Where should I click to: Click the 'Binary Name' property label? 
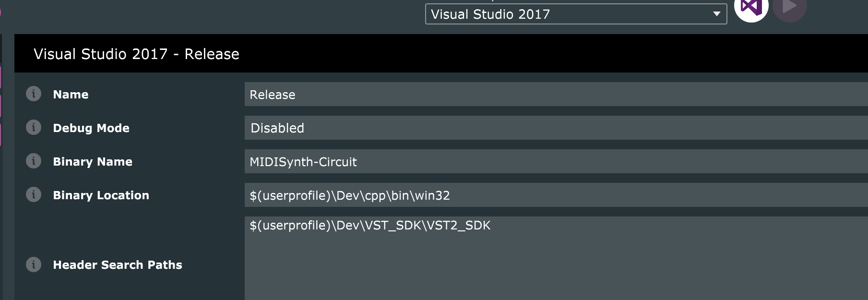[93, 162]
